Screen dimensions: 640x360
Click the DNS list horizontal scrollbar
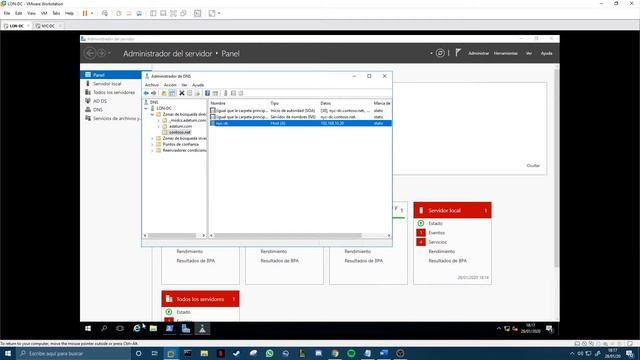(x=288, y=236)
